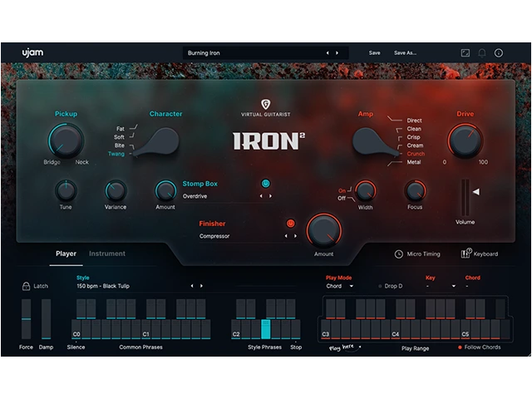Screen dimensions: 532x399
Task: Click the C3 key in Play Range
Action: (325, 329)
